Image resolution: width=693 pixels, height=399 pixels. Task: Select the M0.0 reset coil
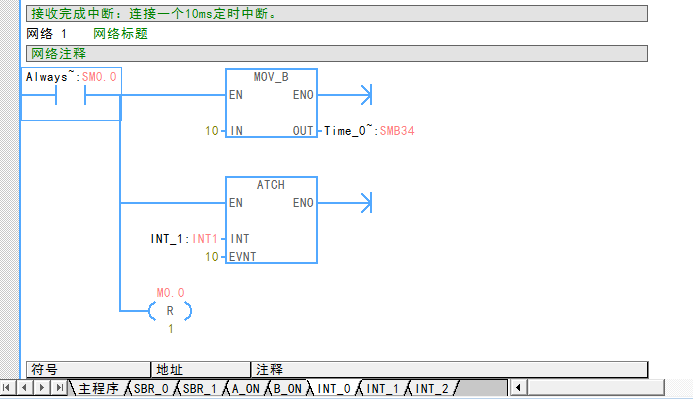[170, 311]
